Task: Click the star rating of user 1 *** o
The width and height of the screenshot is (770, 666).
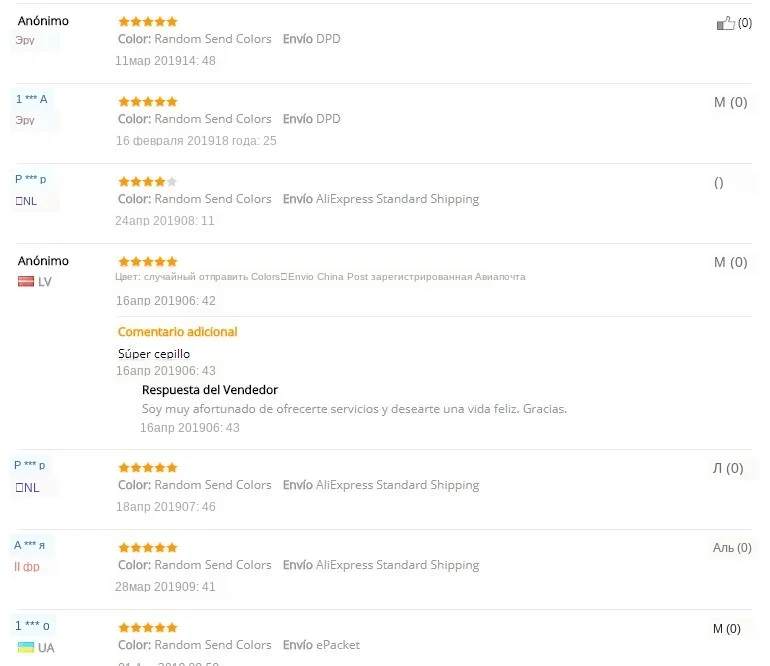Action: [147, 627]
